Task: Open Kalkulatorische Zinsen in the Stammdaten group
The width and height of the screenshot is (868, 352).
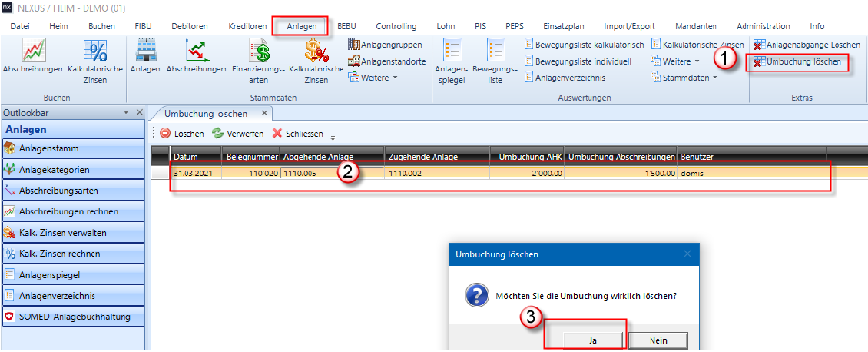Action: pyautogui.click(x=316, y=61)
